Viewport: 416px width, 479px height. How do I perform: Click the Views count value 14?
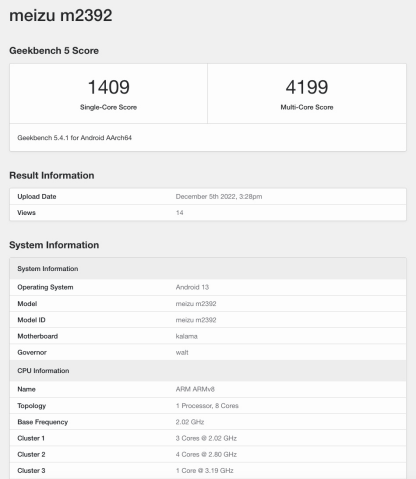(179, 213)
